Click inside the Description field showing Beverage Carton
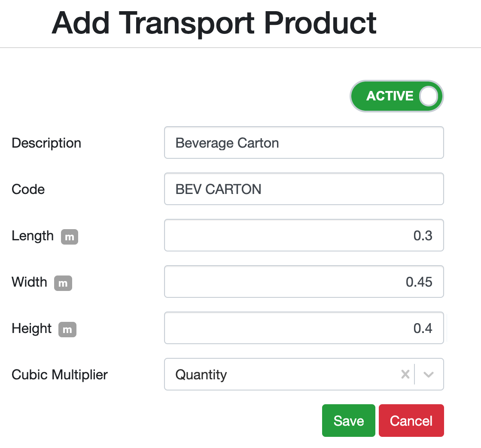 click(x=304, y=142)
